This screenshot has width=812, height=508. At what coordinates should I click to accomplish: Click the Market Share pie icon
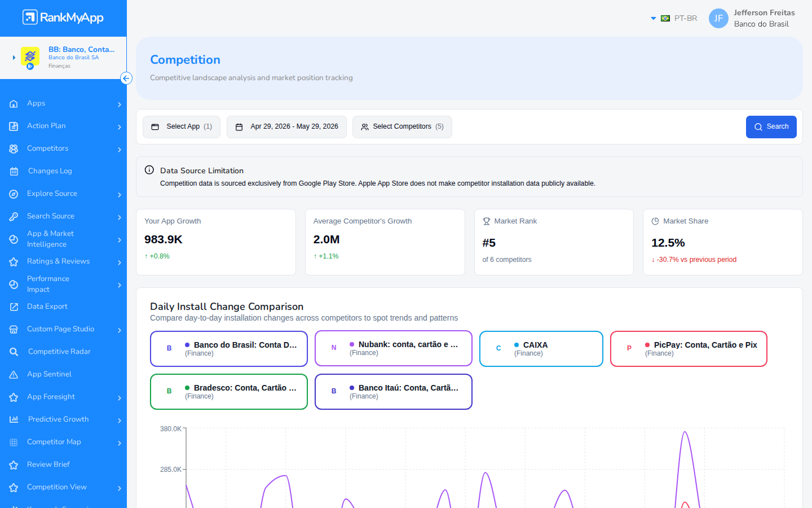coord(655,221)
